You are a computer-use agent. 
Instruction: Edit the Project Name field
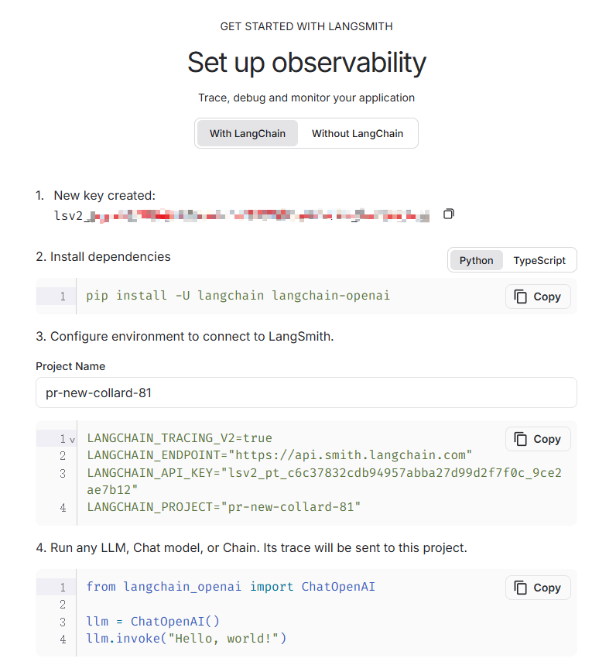(306, 393)
